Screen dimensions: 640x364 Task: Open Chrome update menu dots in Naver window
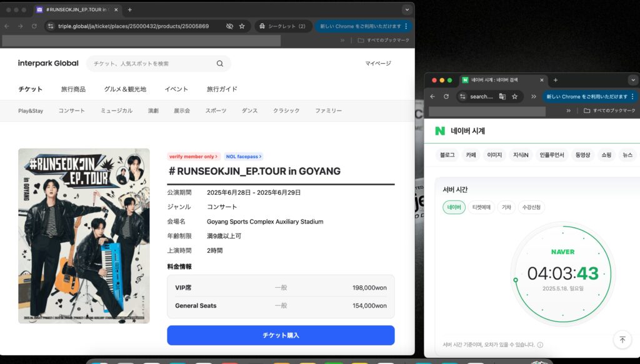(x=632, y=97)
